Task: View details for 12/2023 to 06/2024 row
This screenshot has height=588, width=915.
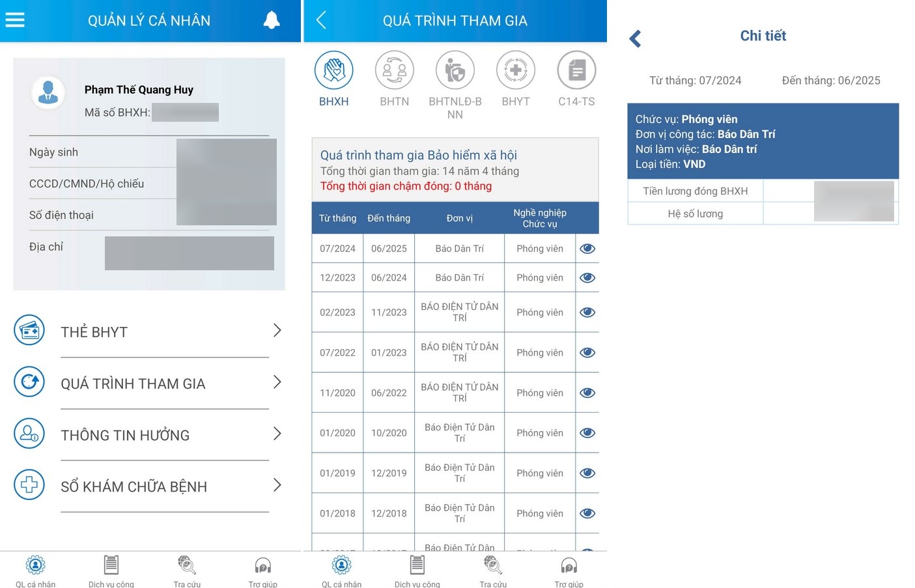Action: click(x=587, y=278)
